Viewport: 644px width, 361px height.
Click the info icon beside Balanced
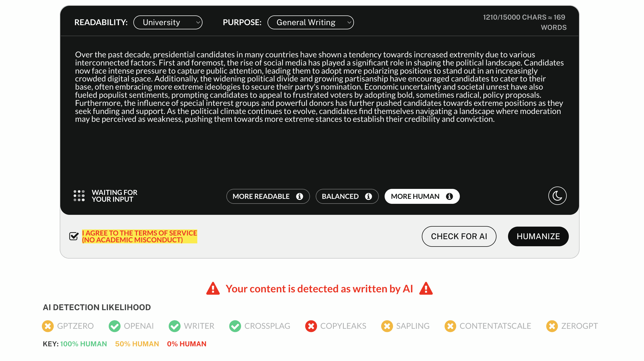point(368,196)
